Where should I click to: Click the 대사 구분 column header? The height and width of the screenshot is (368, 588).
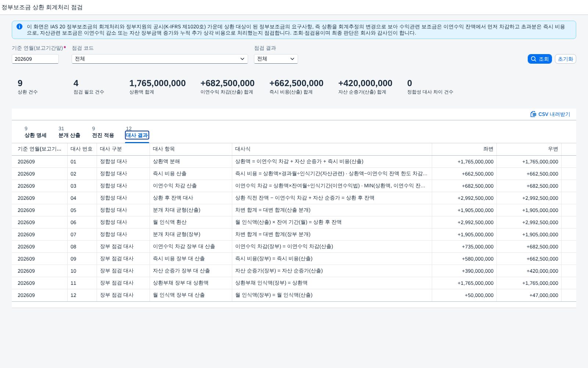click(x=123, y=149)
